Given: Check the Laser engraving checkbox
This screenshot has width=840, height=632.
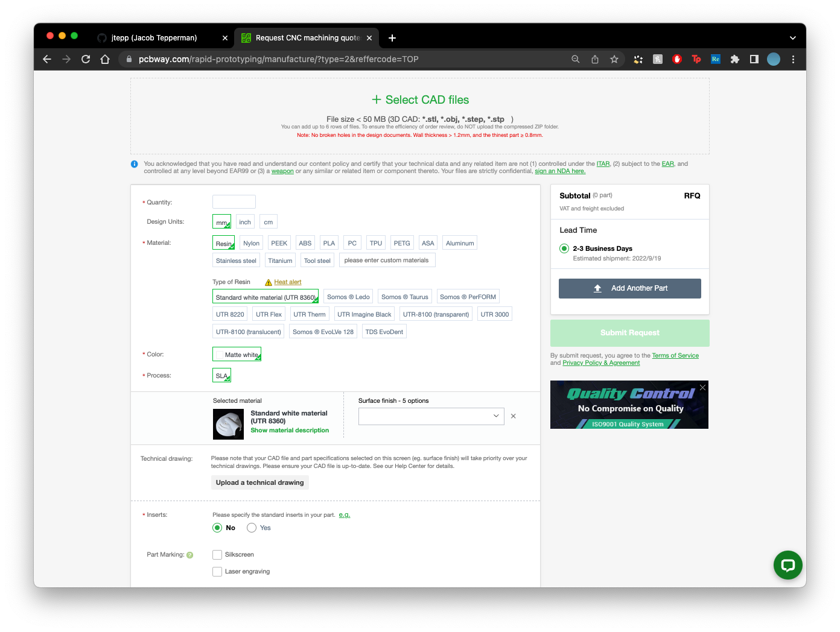Looking at the screenshot, I should coord(217,571).
